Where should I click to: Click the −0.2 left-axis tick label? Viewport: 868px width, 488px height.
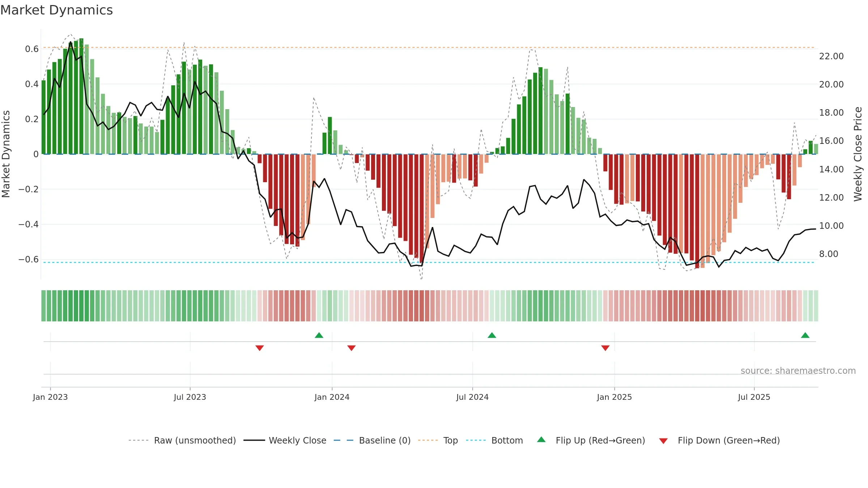tap(29, 189)
